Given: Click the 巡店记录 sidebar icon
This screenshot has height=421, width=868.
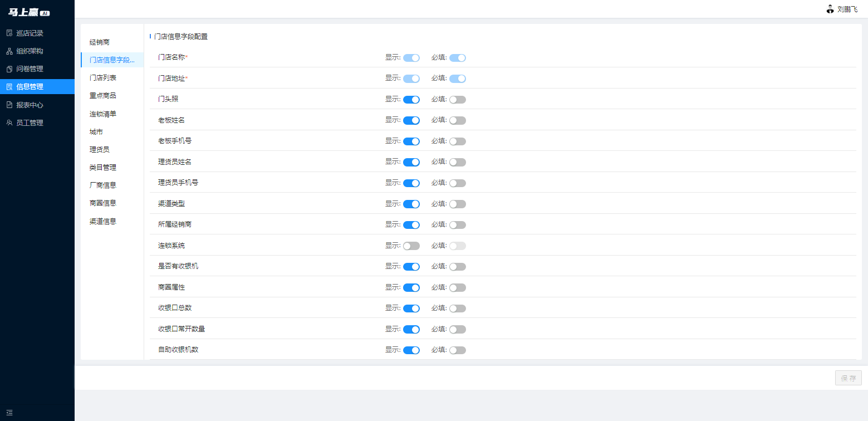Looking at the screenshot, I should click(9, 33).
